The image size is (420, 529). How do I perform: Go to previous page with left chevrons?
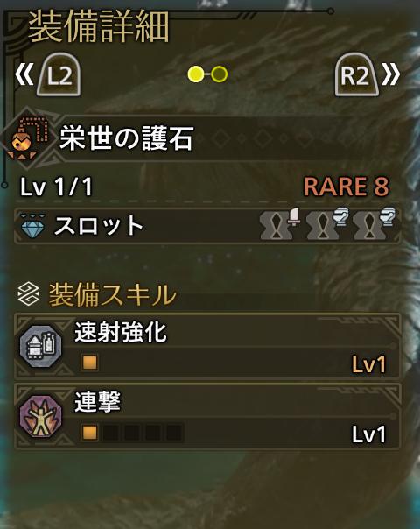pos(24,75)
